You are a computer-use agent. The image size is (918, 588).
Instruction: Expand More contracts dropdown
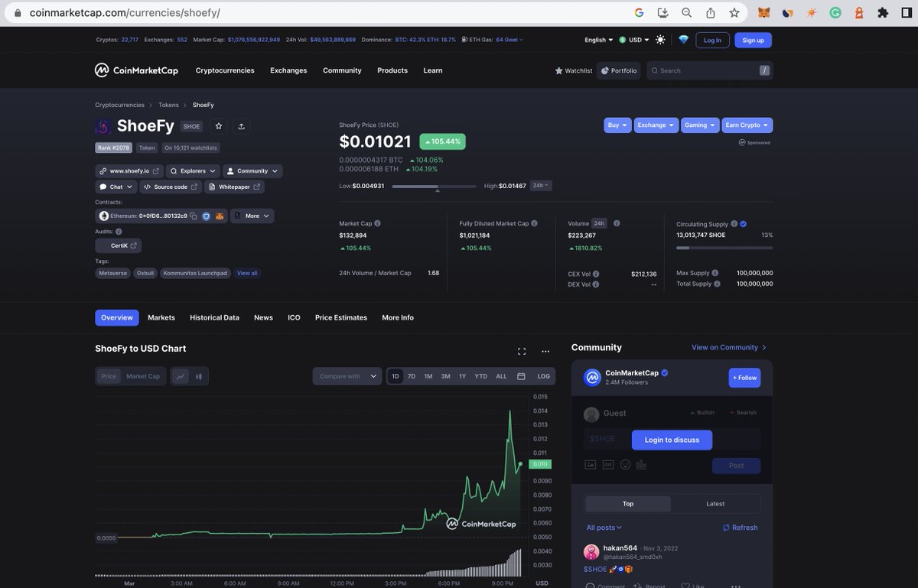pos(252,216)
